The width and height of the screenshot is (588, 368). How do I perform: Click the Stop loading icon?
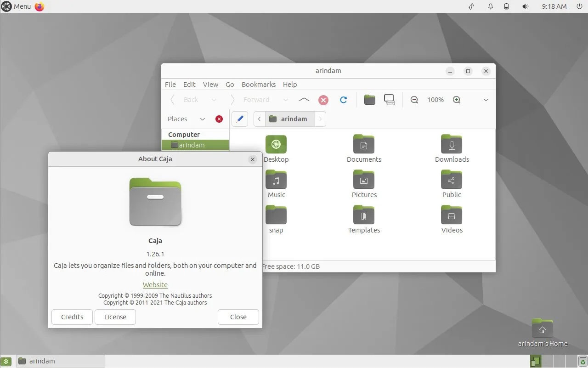(323, 100)
